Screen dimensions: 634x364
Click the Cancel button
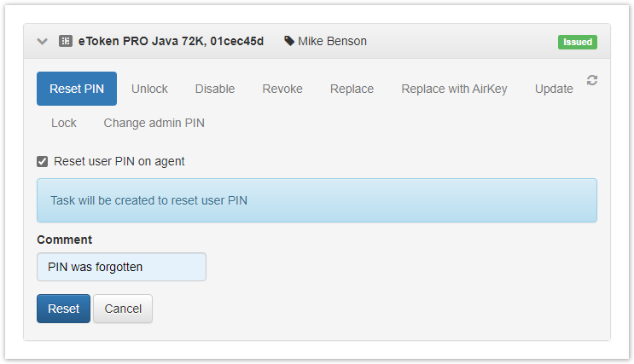point(123,309)
